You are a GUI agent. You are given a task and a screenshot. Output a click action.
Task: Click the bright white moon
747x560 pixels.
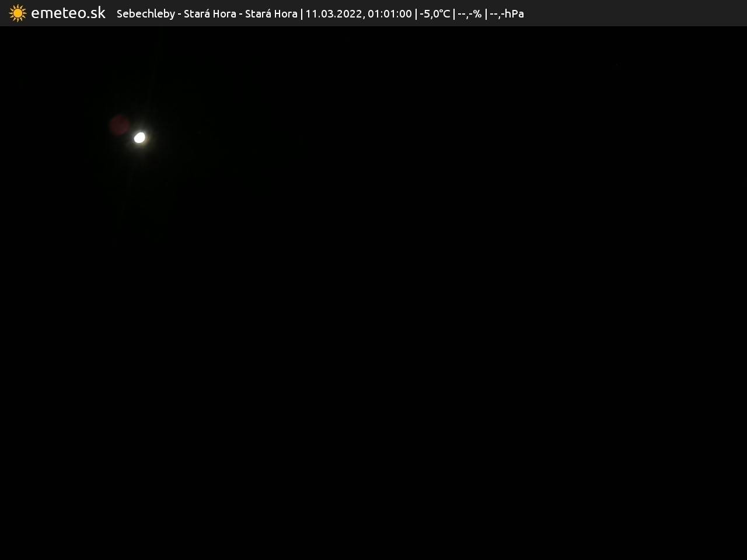point(139,138)
